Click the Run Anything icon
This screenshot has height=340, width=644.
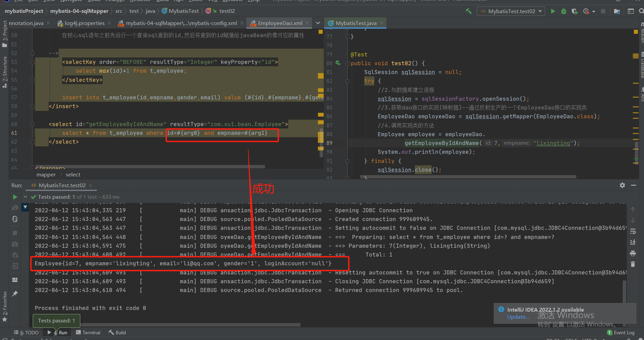pyautogui.click(x=630, y=11)
